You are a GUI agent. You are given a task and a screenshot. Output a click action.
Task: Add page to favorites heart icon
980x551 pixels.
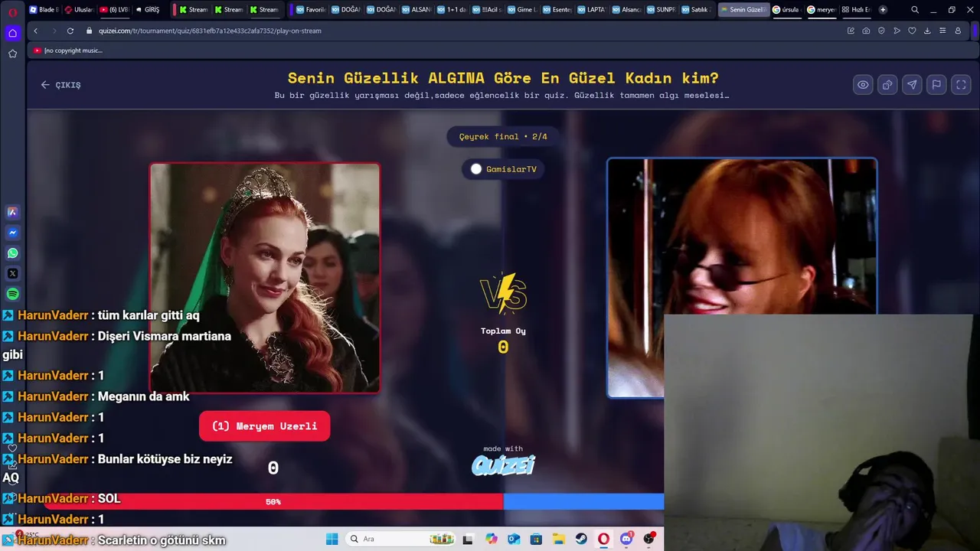[912, 31]
